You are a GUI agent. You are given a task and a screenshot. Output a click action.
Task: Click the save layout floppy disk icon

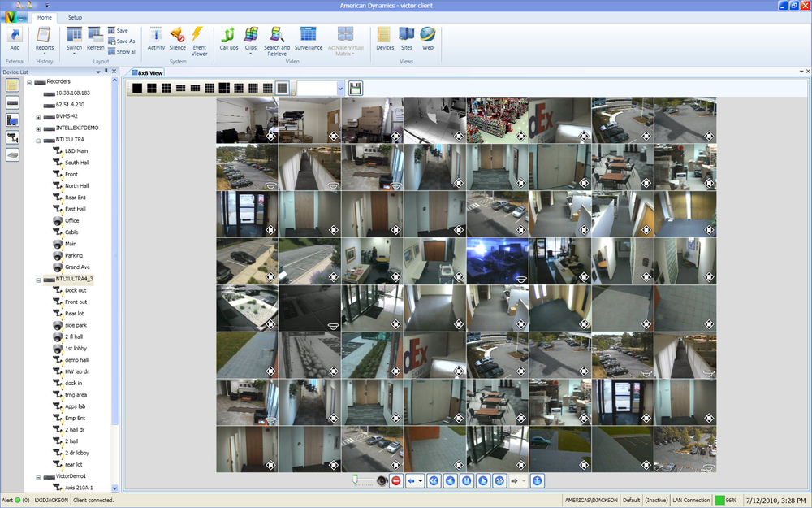(356, 87)
